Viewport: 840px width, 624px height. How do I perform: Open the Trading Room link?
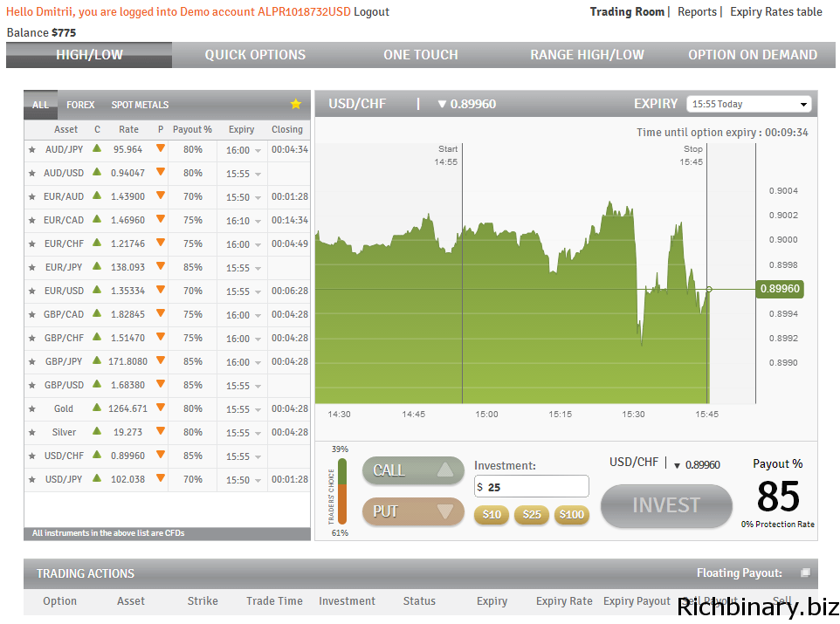(x=627, y=12)
